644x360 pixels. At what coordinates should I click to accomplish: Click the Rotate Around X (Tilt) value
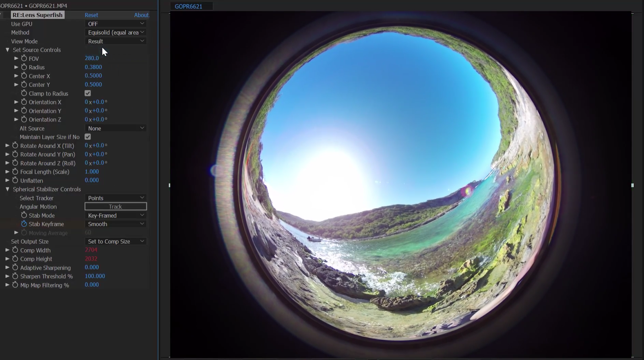click(96, 145)
